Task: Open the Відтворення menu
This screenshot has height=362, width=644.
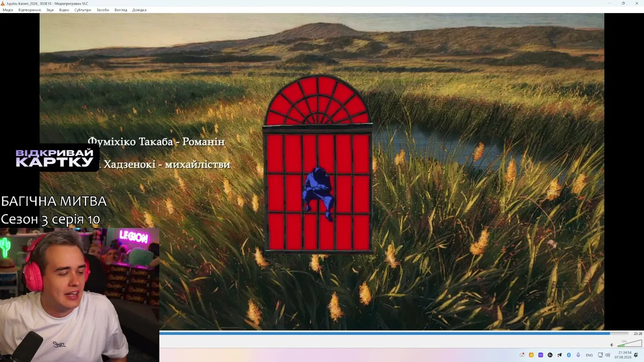Action: [x=30, y=10]
